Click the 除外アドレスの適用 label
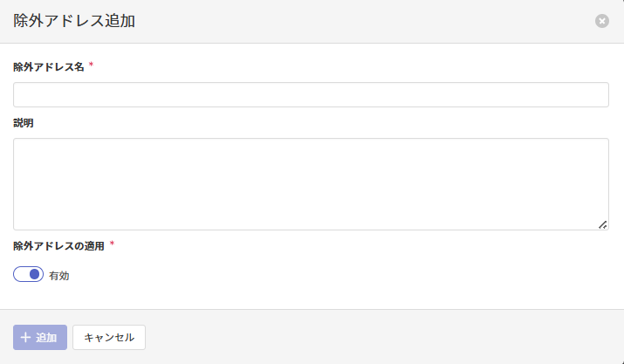 [58, 246]
